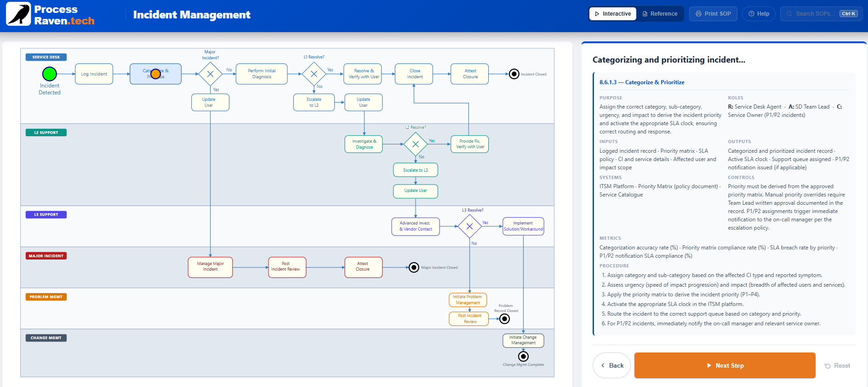Select Update User task in L2 Support lane
The image size is (868, 387).
(x=416, y=191)
